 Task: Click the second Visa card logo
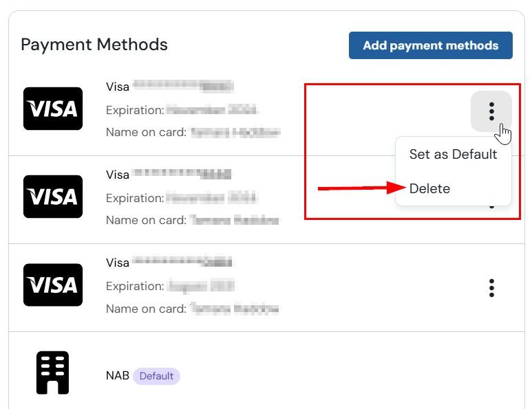tap(53, 197)
